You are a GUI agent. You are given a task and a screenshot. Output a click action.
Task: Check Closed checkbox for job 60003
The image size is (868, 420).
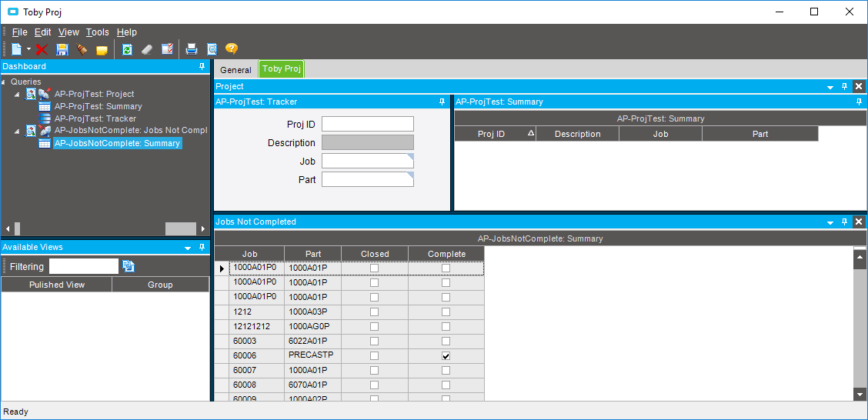[x=375, y=341]
